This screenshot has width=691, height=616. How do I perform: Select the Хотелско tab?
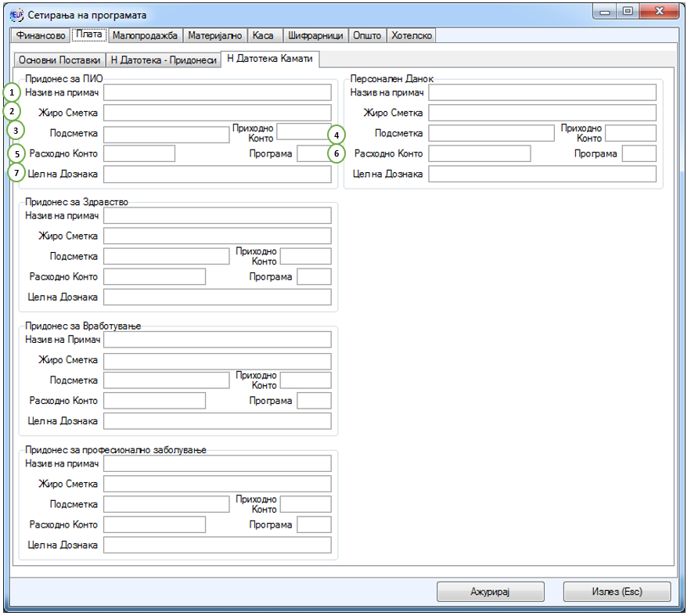tap(411, 36)
